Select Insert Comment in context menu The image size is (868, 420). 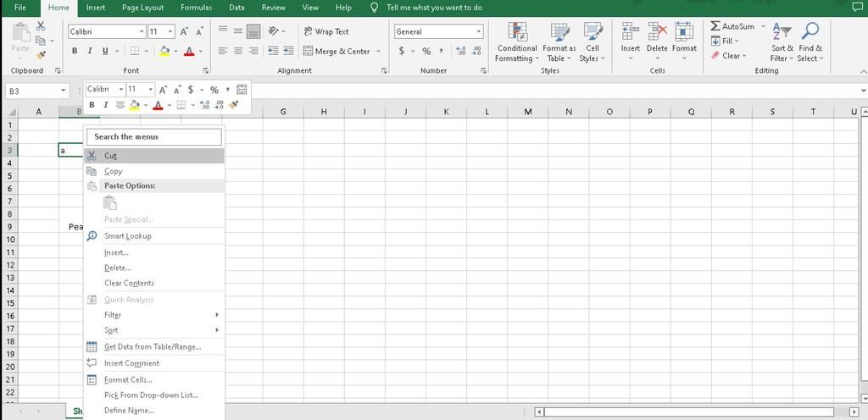[x=154, y=363]
